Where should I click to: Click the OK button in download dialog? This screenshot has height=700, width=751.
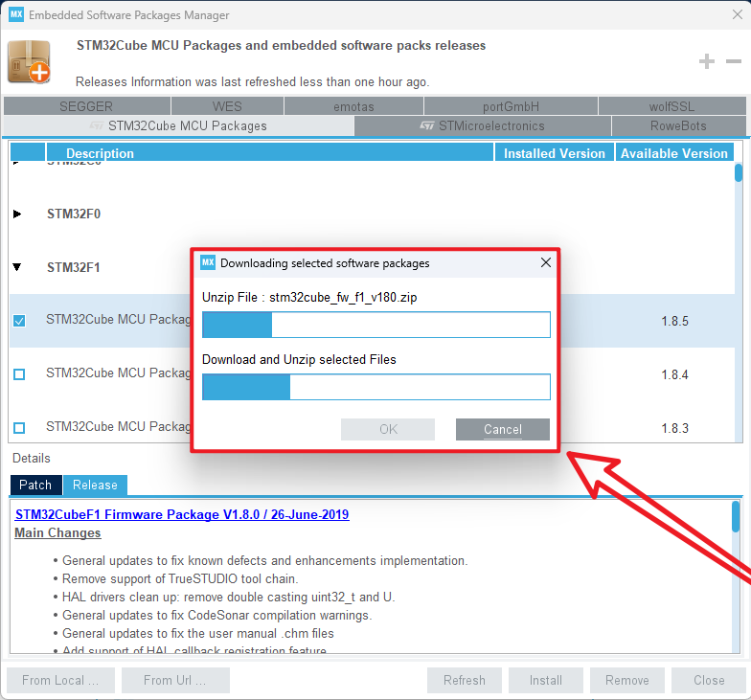click(x=388, y=429)
